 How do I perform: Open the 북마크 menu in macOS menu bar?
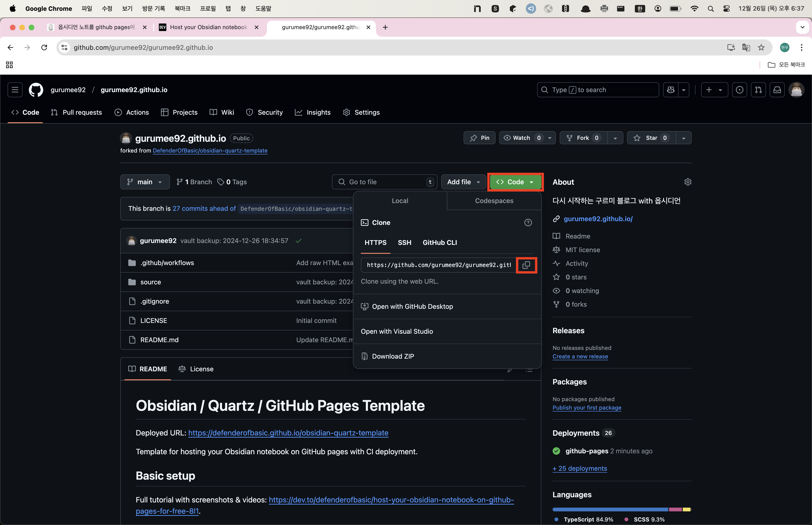point(182,8)
